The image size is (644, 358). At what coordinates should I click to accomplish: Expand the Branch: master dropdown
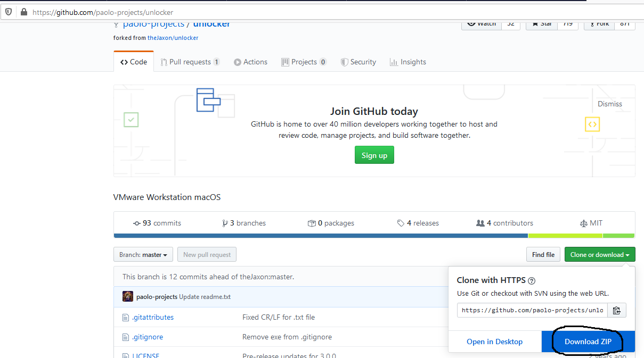pos(143,255)
